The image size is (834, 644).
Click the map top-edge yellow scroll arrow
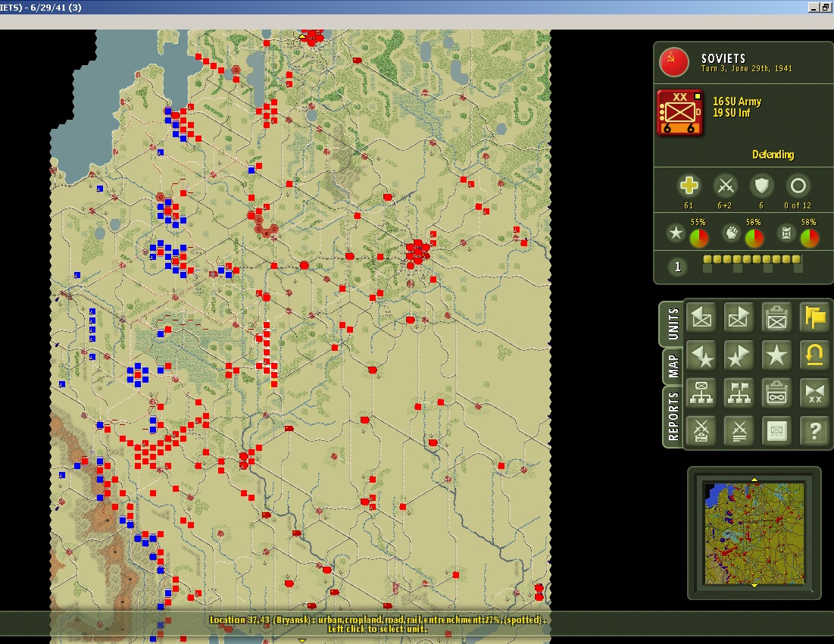302,36
